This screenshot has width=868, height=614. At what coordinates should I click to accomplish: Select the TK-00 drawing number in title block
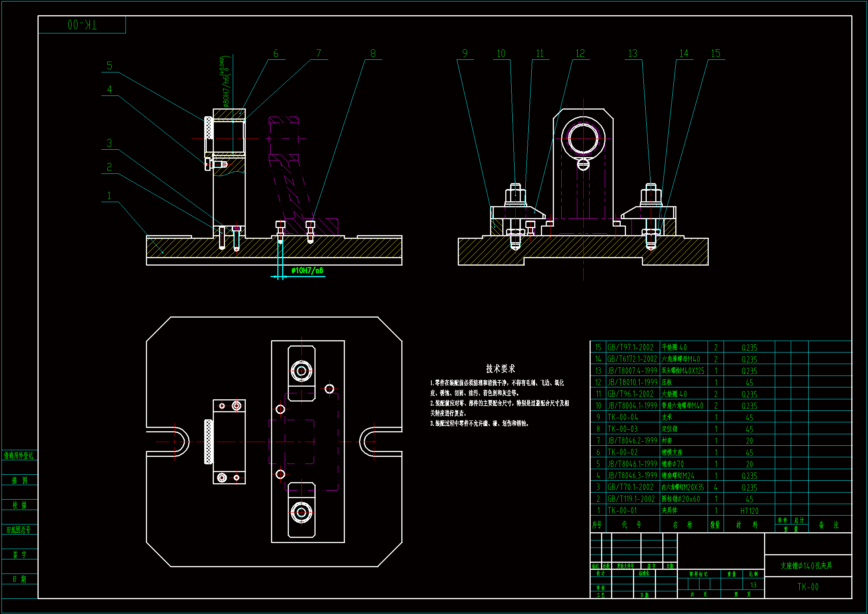pos(807,587)
